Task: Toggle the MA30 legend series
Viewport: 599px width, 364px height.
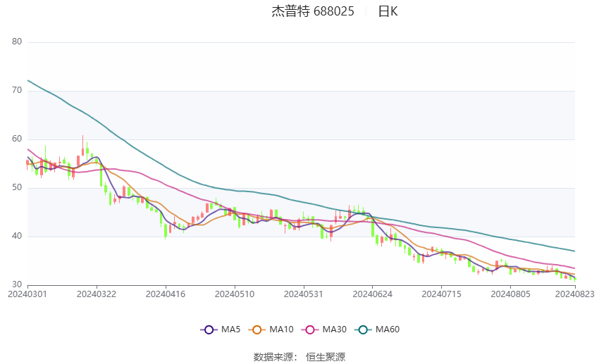Action: (324, 330)
